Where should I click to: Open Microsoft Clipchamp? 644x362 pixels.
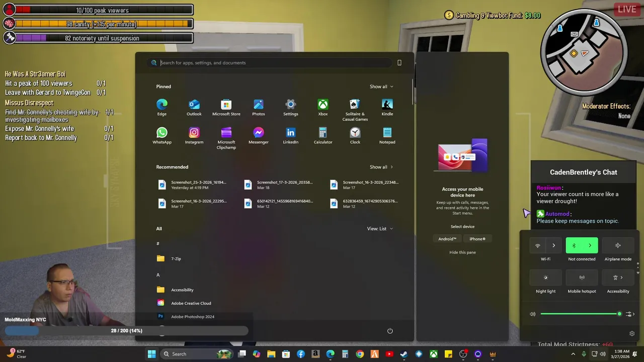click(226, 138)
